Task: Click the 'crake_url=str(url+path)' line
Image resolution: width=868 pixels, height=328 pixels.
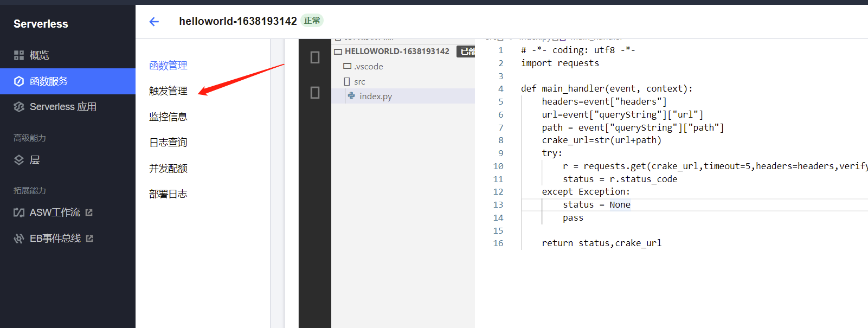Action: [x=602, y=140]
